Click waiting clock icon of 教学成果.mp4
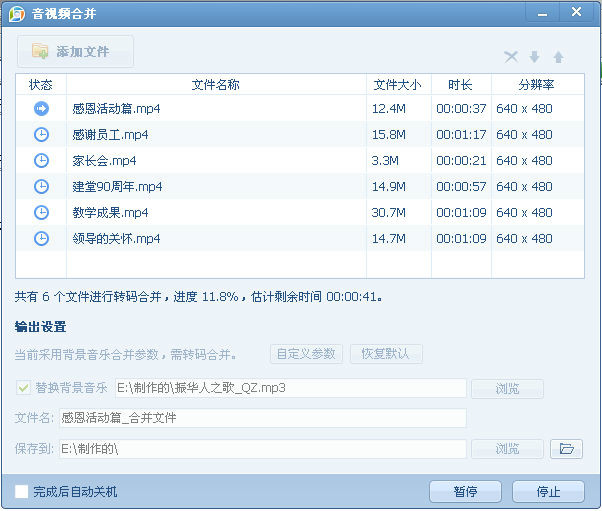 point(41,212)
